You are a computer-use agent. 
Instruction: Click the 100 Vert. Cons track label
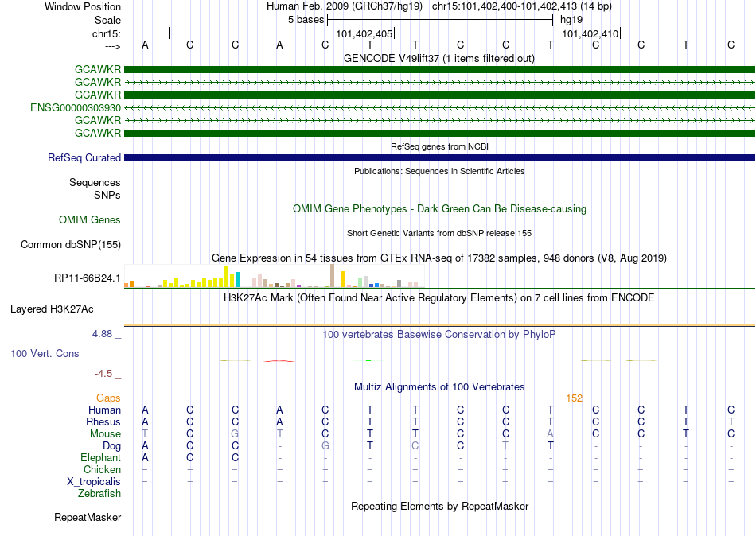45,353
